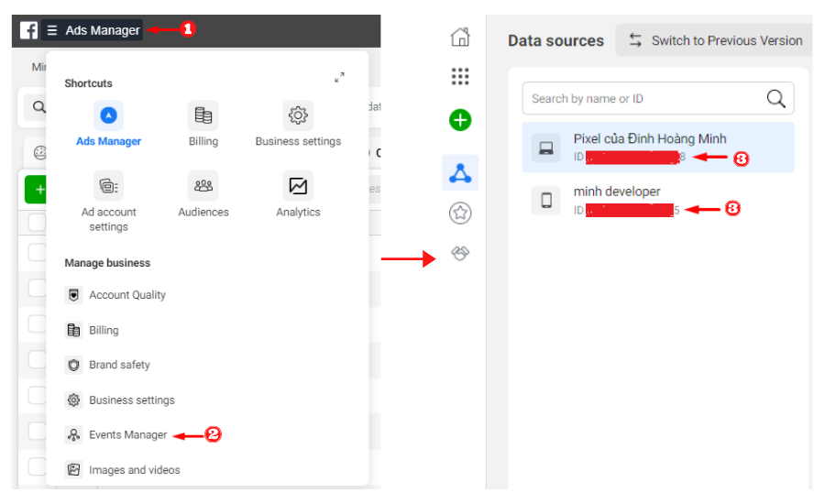This screenshot has width=825, height=504.
Task: Select Pixel của Đinh Hoàng Minh data source
Action: click(x=658, y=148)
